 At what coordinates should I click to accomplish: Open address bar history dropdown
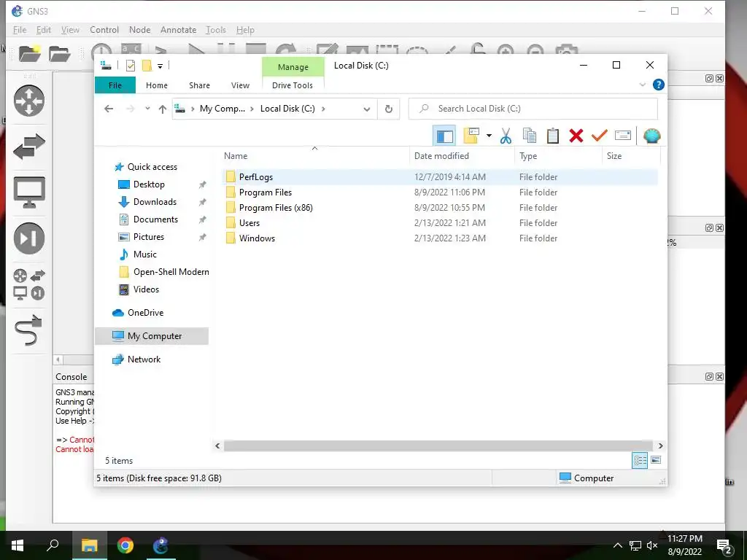tap(367, 109)
